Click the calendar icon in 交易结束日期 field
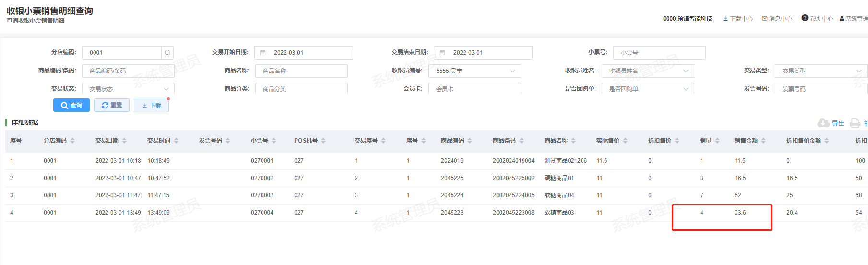868x265 pixels. [442, 53]
